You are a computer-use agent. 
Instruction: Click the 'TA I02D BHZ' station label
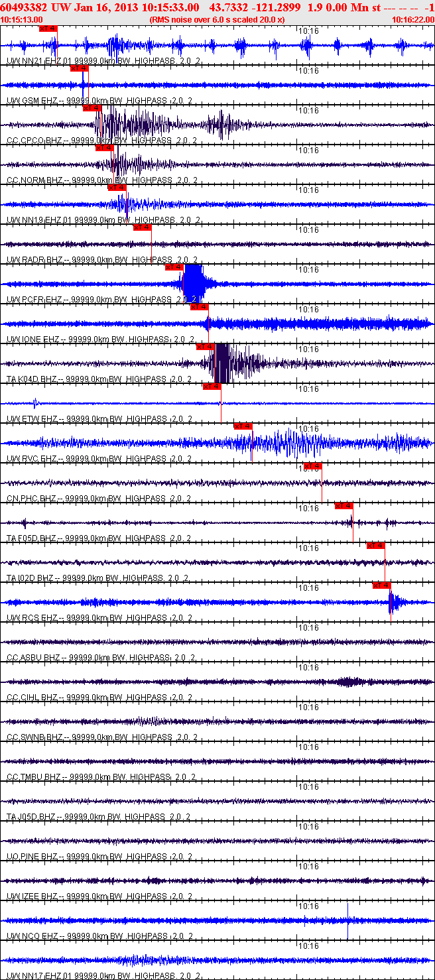pyautogui.click(x=31, y=578)
